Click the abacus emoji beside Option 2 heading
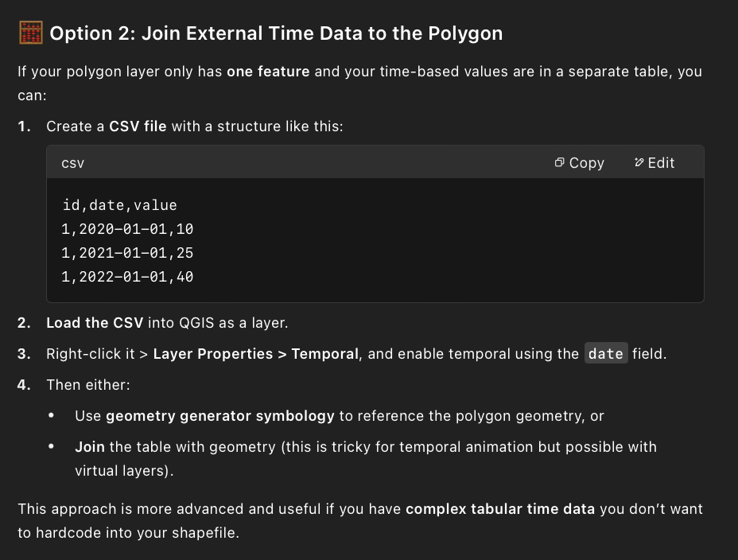 (31, 33)
